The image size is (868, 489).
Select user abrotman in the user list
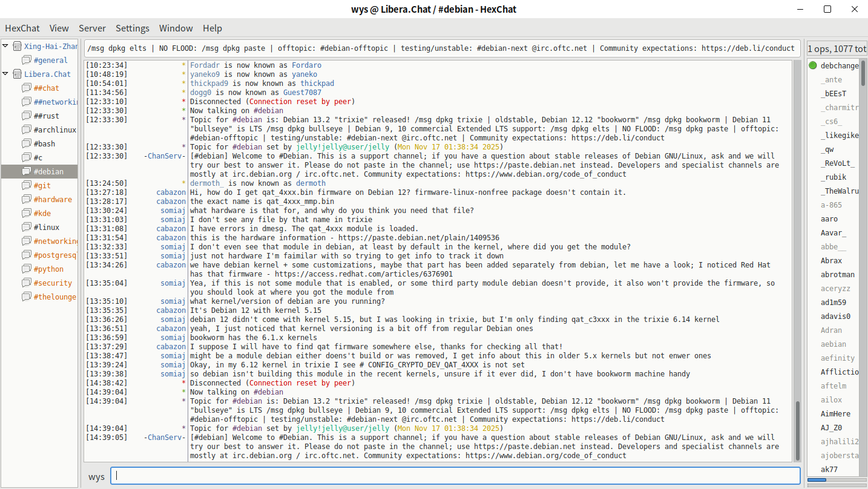[838, 275]
